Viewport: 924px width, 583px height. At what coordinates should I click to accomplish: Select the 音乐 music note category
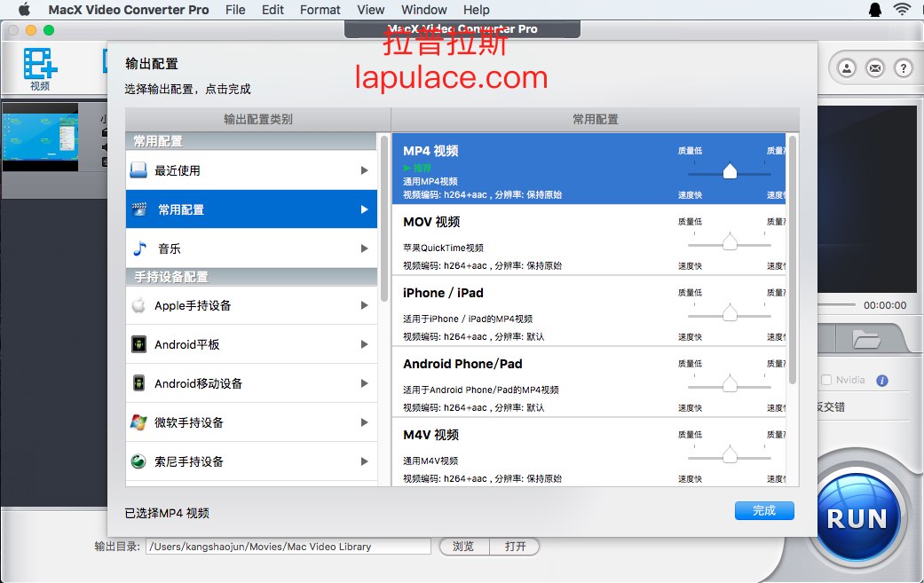(x=251, y=248)
